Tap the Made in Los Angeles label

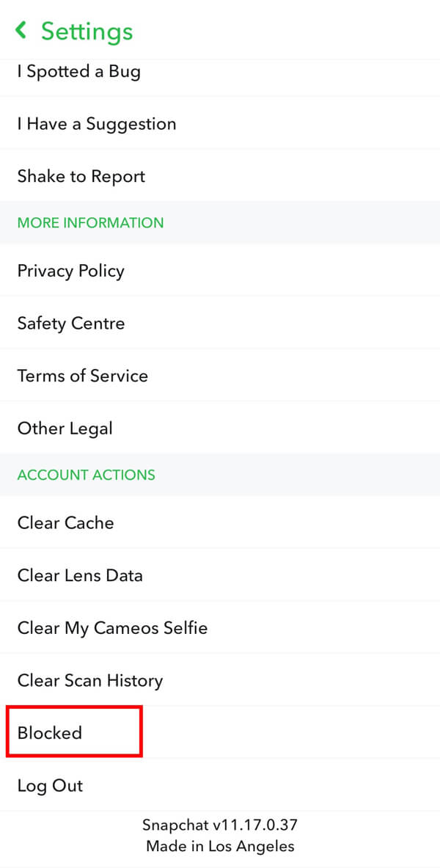click(220, 845)
